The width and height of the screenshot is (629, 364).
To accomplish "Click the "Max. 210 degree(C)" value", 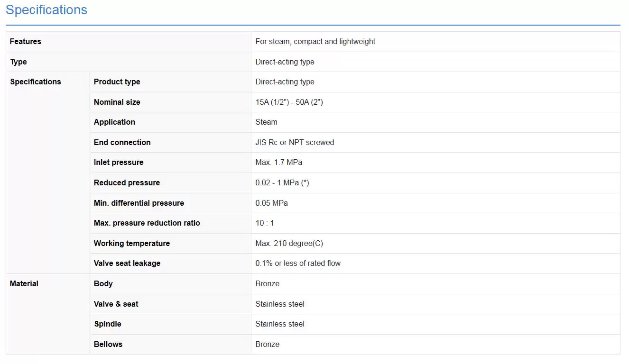I will tap(289, 244).
